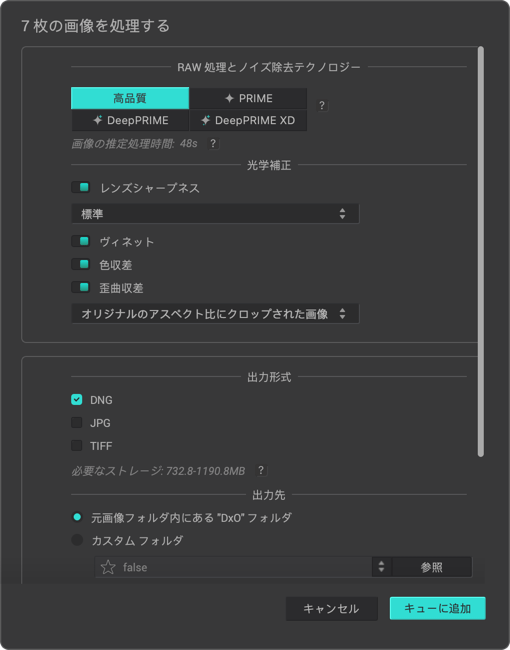Open the オリジナルのアスペクト比 crop dropdown
The height and width of the screenshot is (650, 510).
point(215,313)
